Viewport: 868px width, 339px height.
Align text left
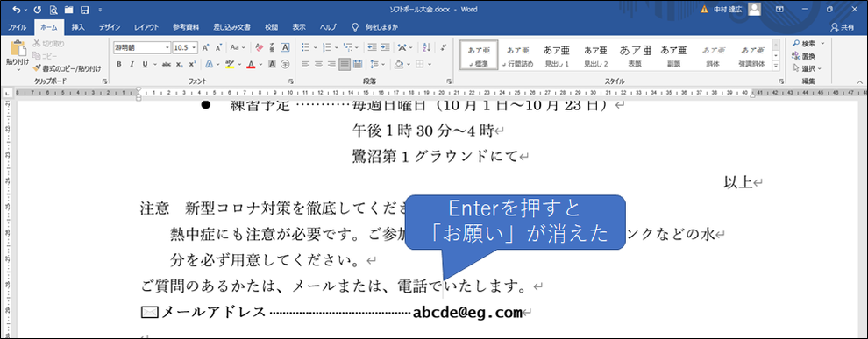(x=306, y=64)
